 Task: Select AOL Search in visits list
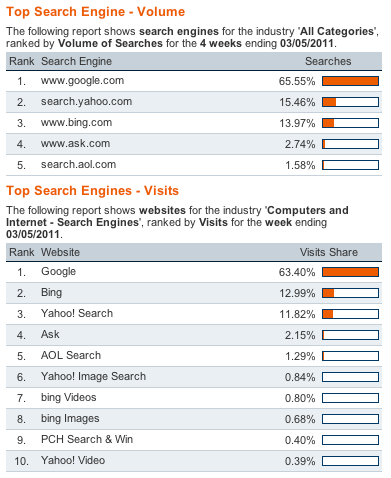coord(71,356)
